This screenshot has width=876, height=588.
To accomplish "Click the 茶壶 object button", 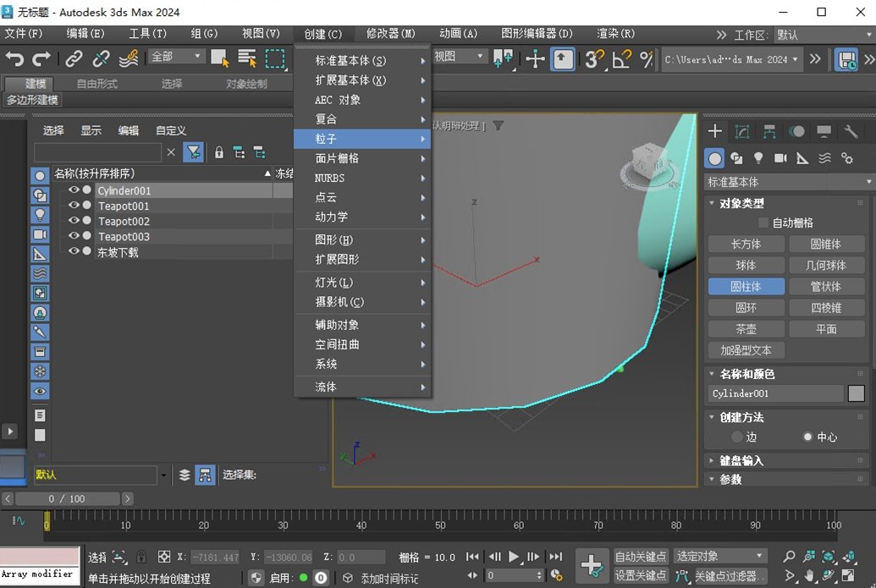I will click(746, 329).
